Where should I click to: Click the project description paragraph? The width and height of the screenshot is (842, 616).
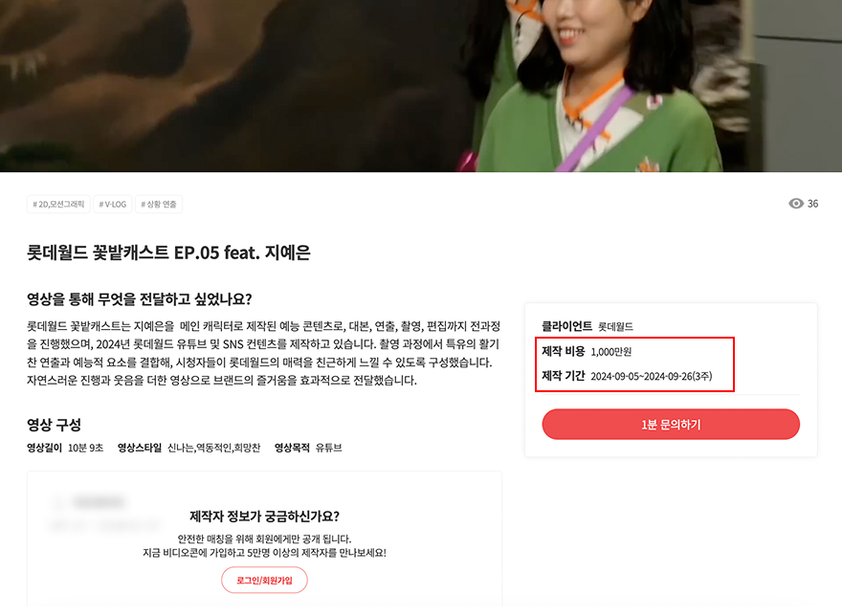click(264, 353)
